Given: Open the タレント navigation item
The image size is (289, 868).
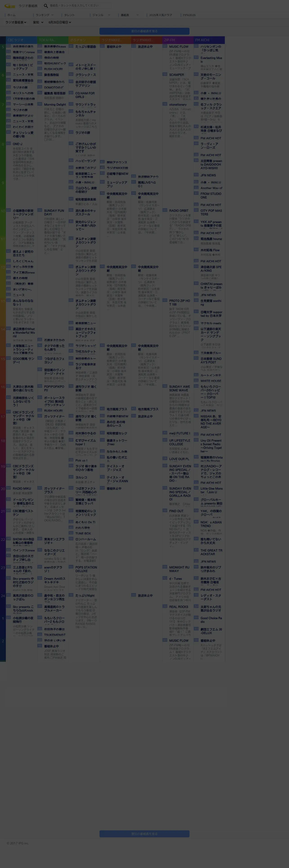Looking at the screenshot, I should pyautogui.click(x=69, y=15).
